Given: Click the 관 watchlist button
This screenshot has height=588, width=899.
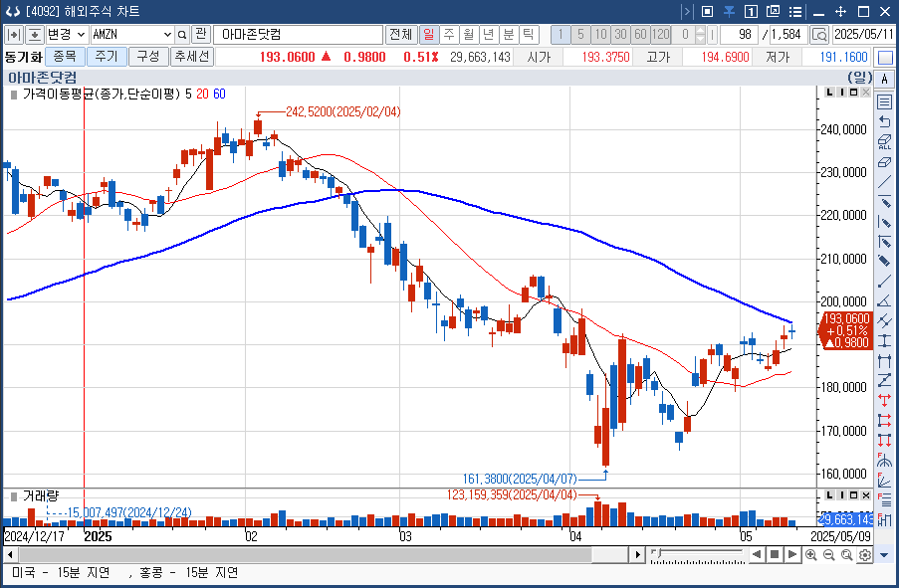Looking at the screenshot, I should coord(200,34).
